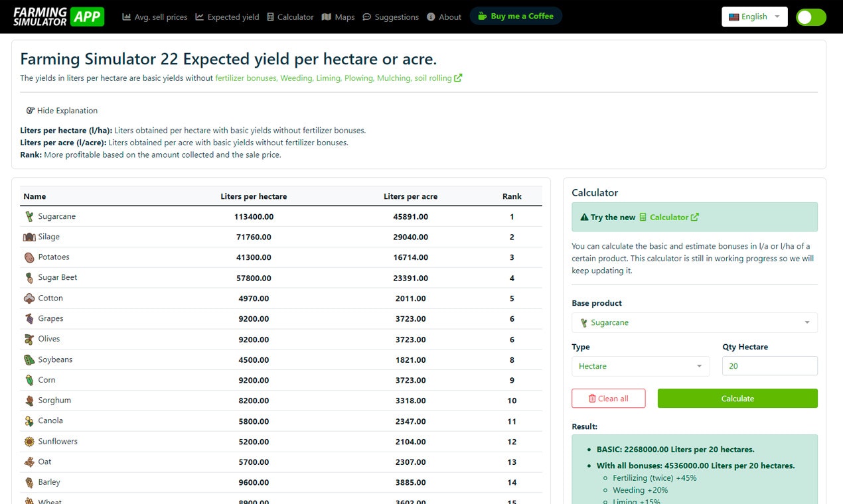Click the external link icon after soil rolling
Image resolution: width=843 pixels, height=504 pixels.
pyautogui.click(x=458, y=78)
